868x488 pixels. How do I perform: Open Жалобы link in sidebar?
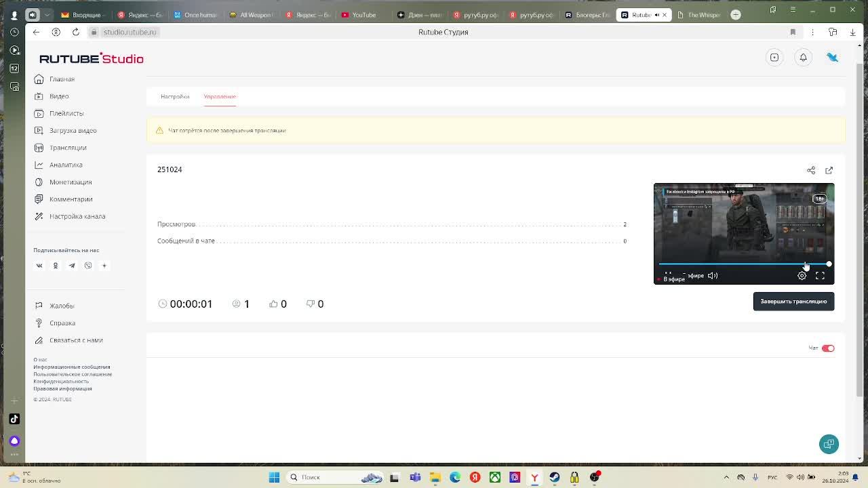pyautogui.click(x=54, y=306)
